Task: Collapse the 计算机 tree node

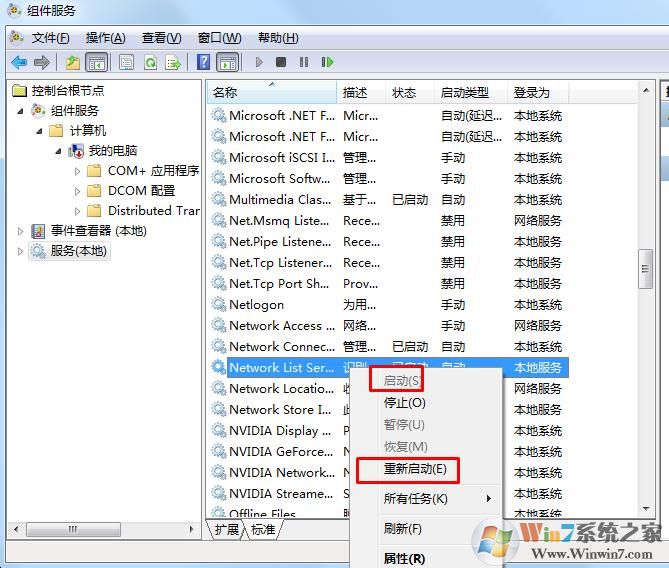Action: [x=39, y=131]
